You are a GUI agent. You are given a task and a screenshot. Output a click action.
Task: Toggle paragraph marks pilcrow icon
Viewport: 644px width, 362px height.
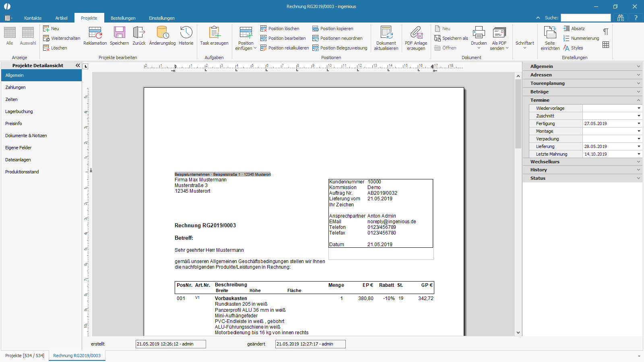coord(606,32)
